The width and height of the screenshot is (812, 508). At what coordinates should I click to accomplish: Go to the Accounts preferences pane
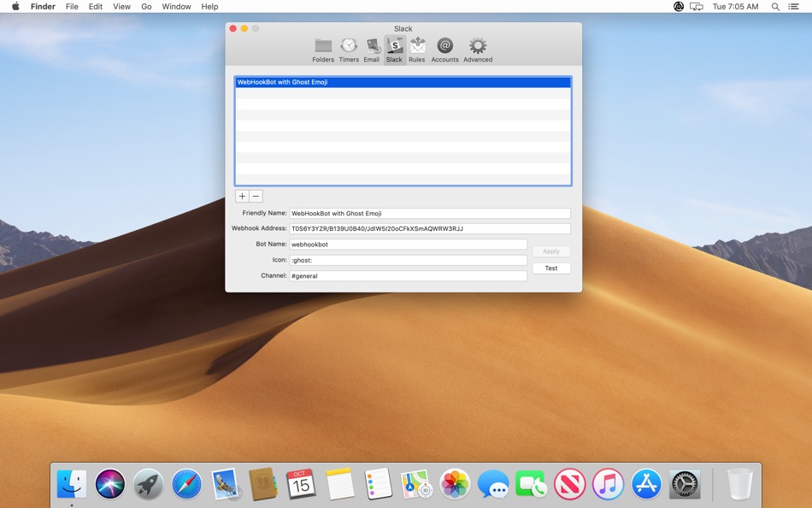click(444, 50)
